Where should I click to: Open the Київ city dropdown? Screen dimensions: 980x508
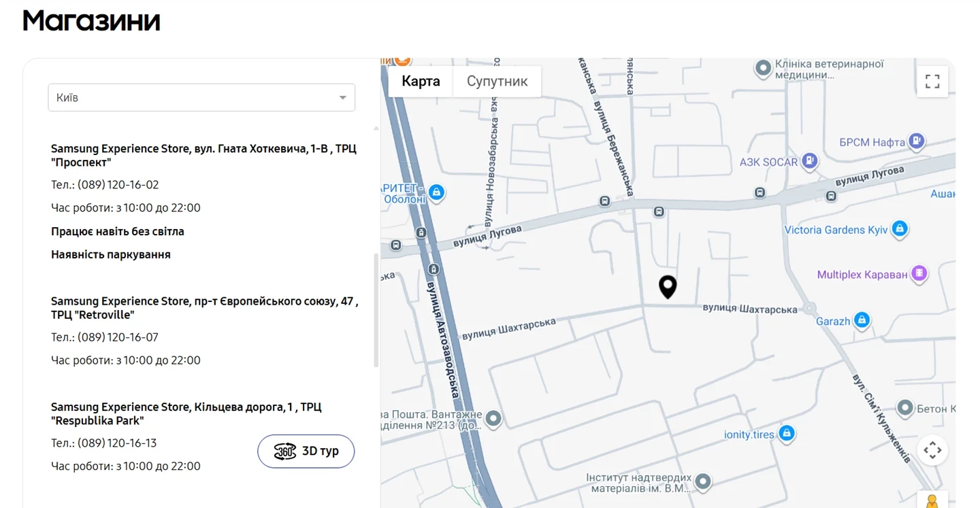tap(201, 98)
